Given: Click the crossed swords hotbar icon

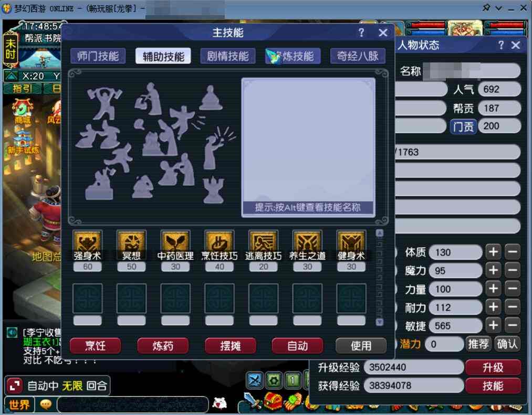Looking at the screenshot, I should pyautogui.click(x=255, y=380).
